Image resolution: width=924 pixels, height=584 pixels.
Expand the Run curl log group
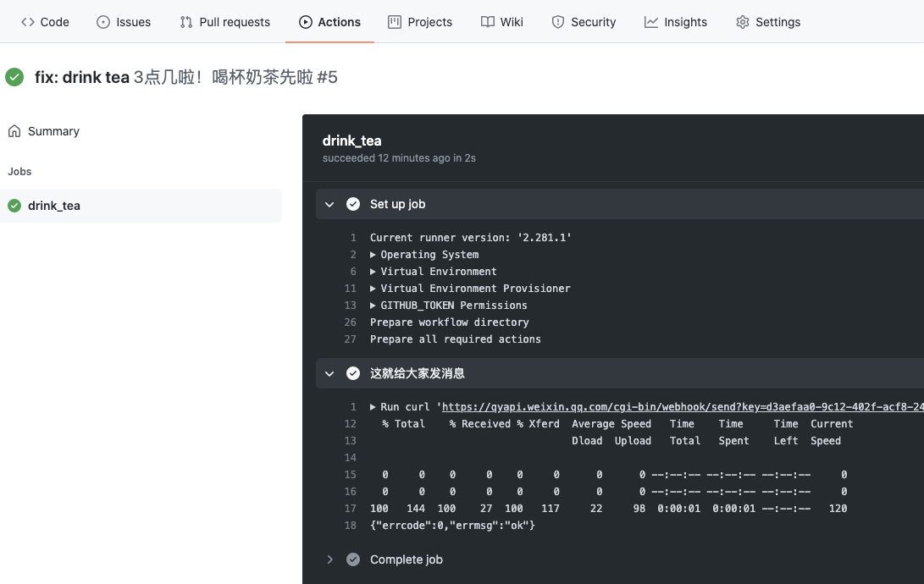point(373,407)
